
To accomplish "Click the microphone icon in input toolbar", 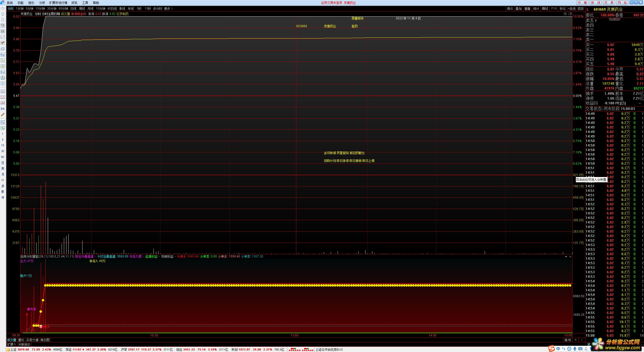I will click(x=575, y=349).
